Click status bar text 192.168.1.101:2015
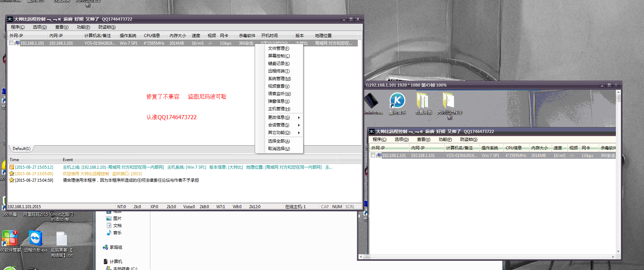Screen dimensions: 644x270 click(24, 207)
